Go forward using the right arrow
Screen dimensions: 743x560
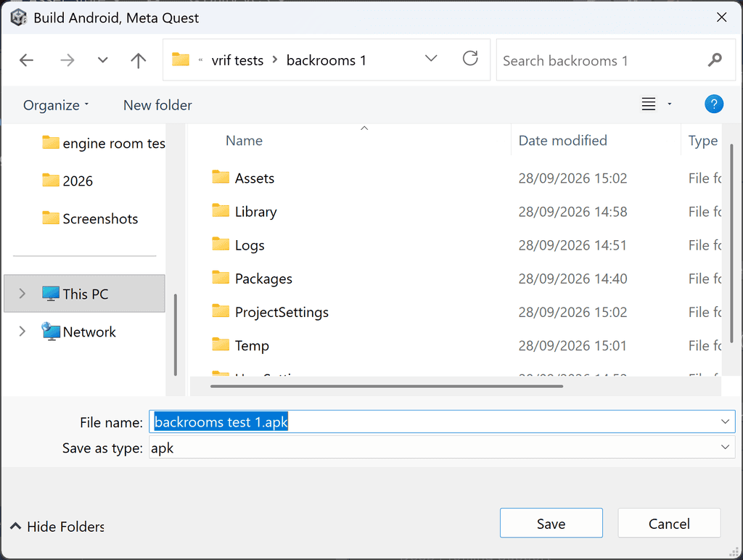point(67,60)
